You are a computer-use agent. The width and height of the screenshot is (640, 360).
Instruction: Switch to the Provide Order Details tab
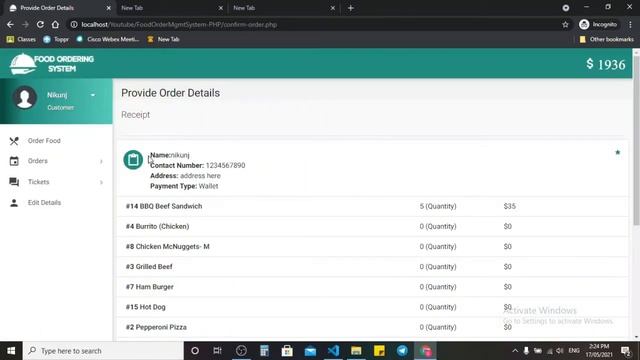pyautogui.click(x=60, y=8)
